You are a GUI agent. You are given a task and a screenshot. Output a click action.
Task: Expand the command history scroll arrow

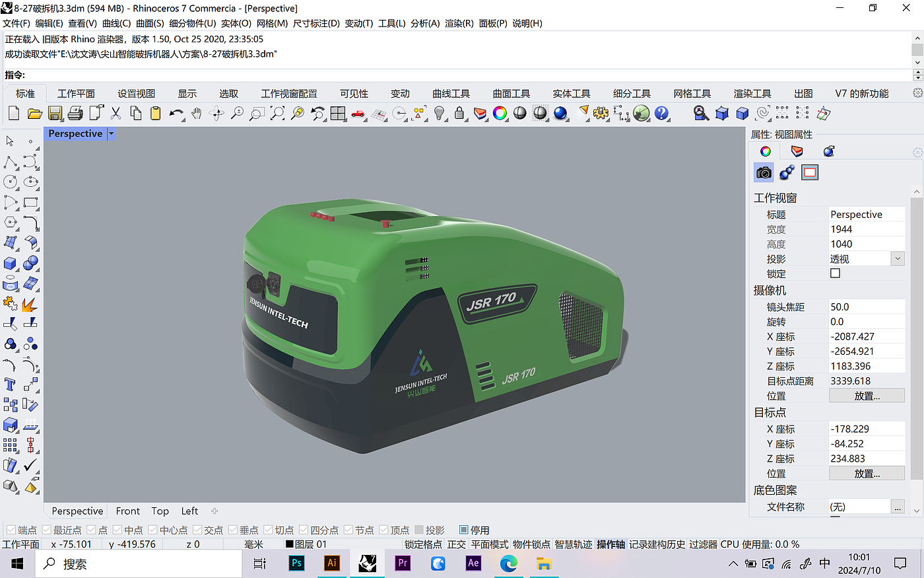coord(917,63)
